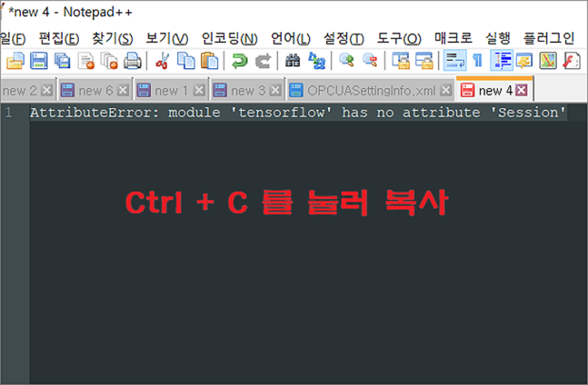The height and width of the screenshot is (385, 588).
Task: Open Find with the binoculars icon
Action: [x=292, y=60]
